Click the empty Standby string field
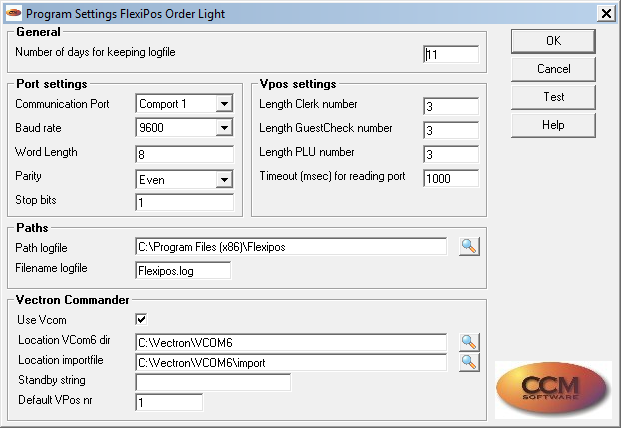 point(213,382)
